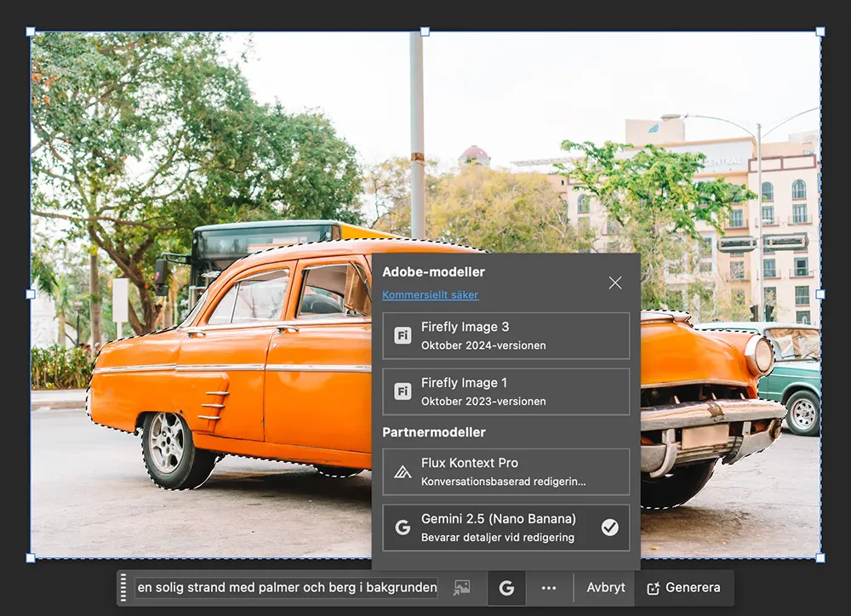The image size is (851, 616).
Task: Click the left-middle edge transform handle
Action: click(x=31, y=294)
